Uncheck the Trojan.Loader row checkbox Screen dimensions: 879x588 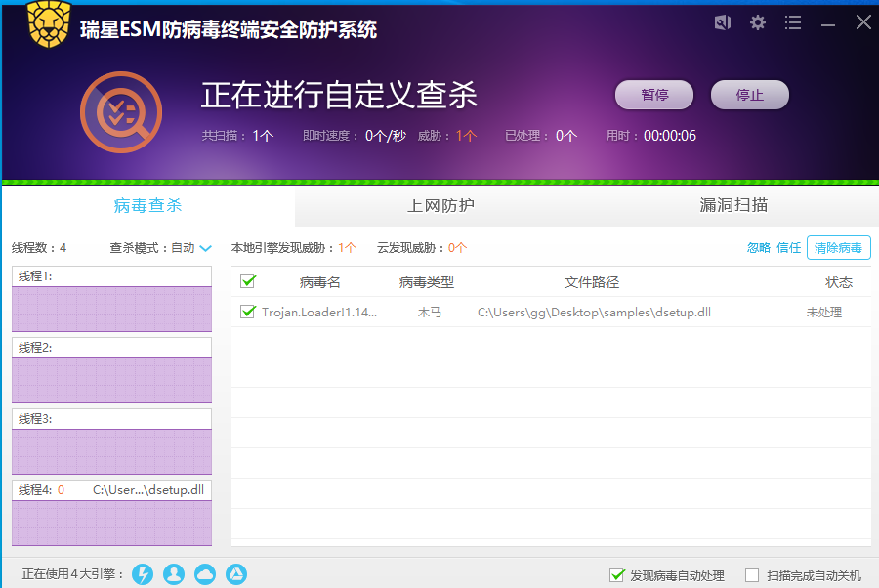click(x=248, y=312)
